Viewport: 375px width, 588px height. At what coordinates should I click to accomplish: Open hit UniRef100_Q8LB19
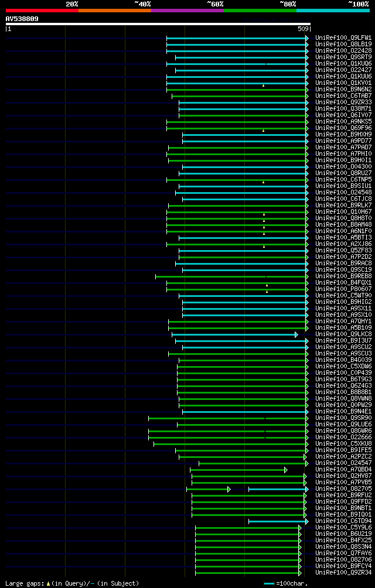tap(343, 45)
